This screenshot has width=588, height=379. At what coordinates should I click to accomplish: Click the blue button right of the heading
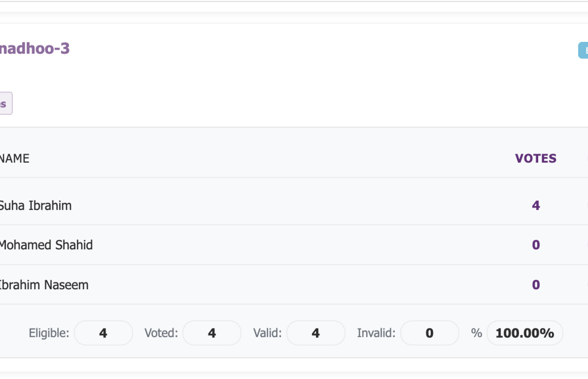click(583, 51)
